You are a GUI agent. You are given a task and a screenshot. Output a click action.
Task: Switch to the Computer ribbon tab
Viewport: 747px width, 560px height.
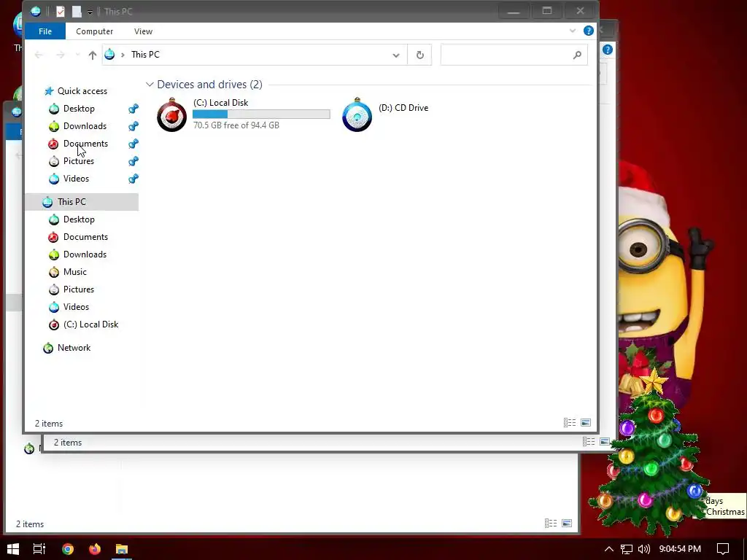pyautogui.click(x=94, y=31)
